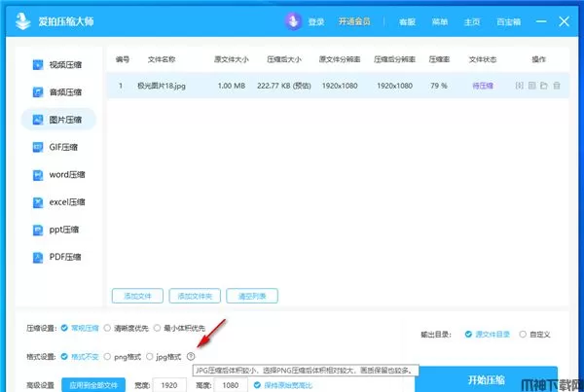Set the output format to png格式
This screenshot has width=584, height=392.
(108, 357)
